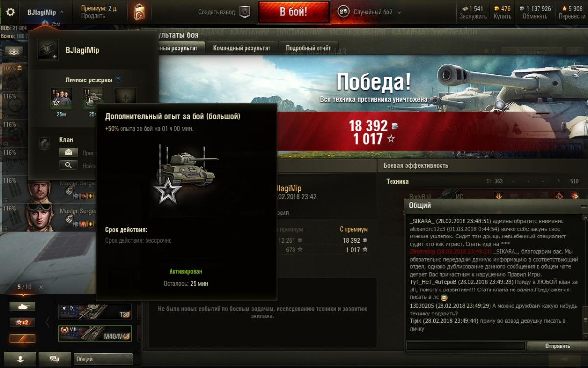
Task: Switch to the Командный результат tab
Action: tap(242, 48)
